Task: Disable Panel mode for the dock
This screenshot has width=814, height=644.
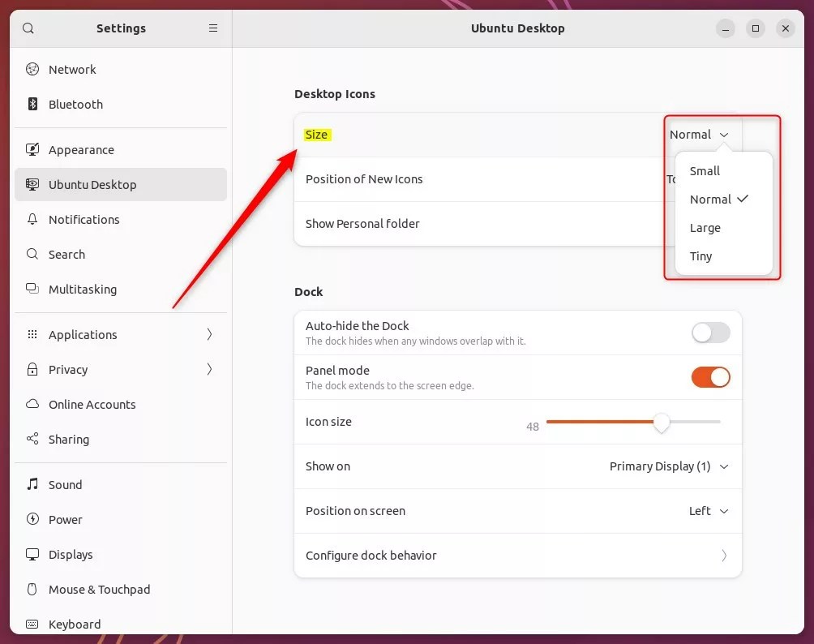Action: [709, 377]
